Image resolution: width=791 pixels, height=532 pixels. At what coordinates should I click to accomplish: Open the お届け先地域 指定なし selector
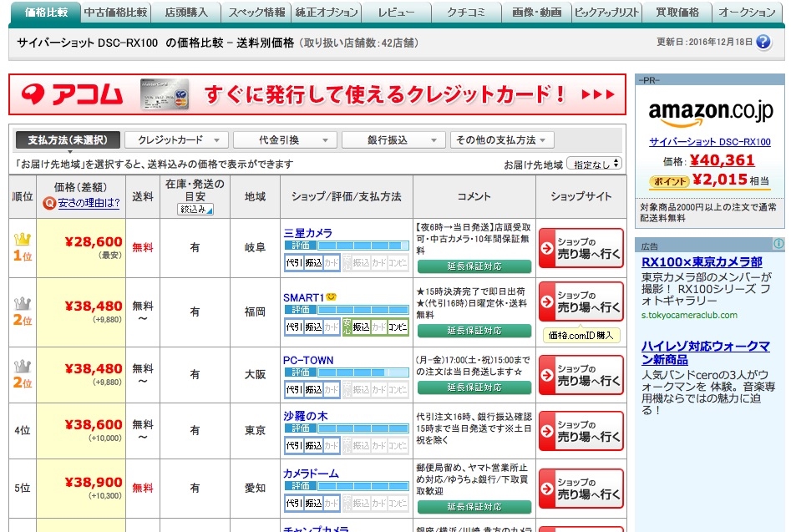coord(594,164)
